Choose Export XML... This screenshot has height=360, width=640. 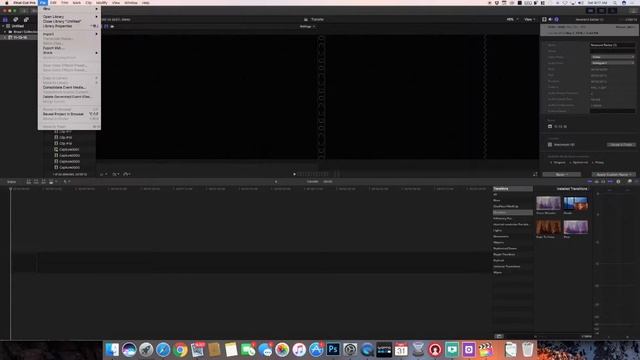pos(69,48)
